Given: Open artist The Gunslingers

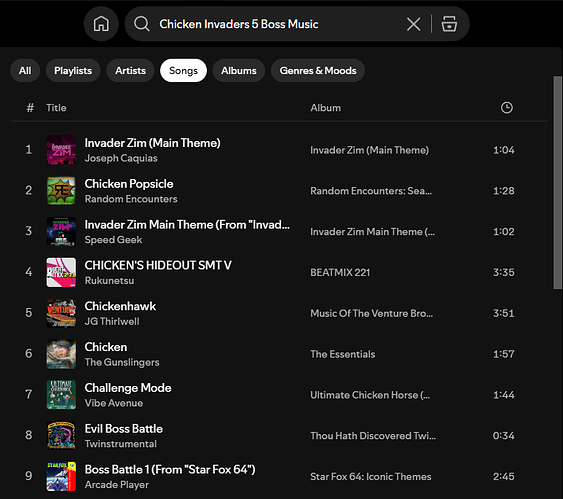Looking at the screenshot, I should pyautogui.click(x=122, y=363).
